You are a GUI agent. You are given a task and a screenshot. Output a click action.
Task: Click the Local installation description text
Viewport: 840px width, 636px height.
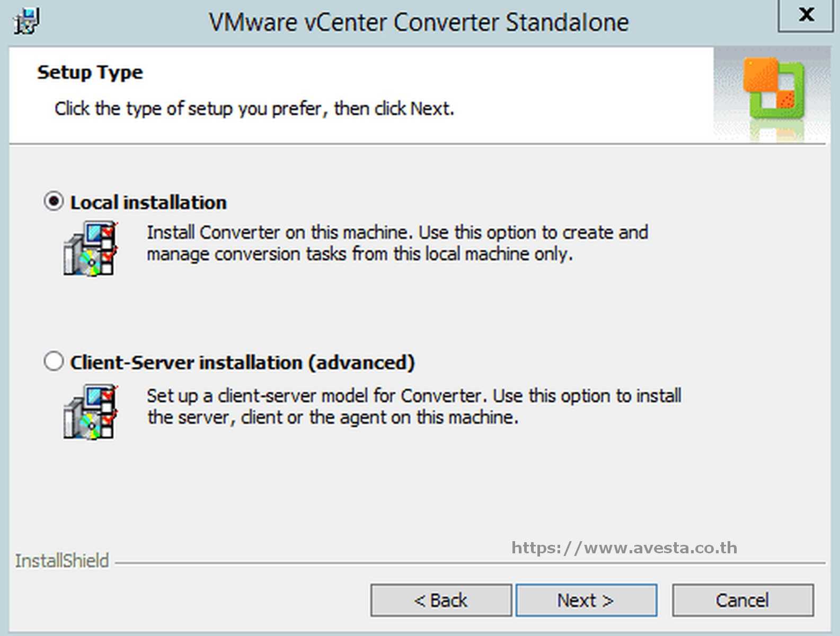click(397, 243)
